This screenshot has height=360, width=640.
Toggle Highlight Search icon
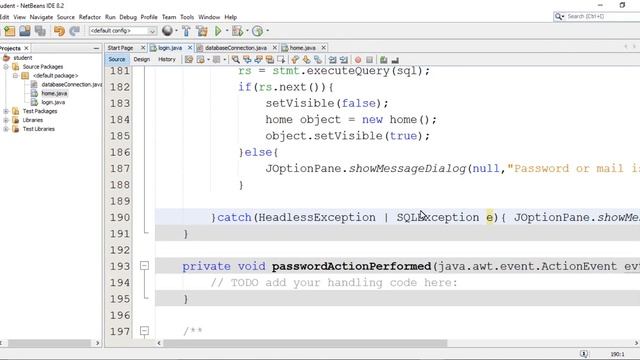click(270, 60)
